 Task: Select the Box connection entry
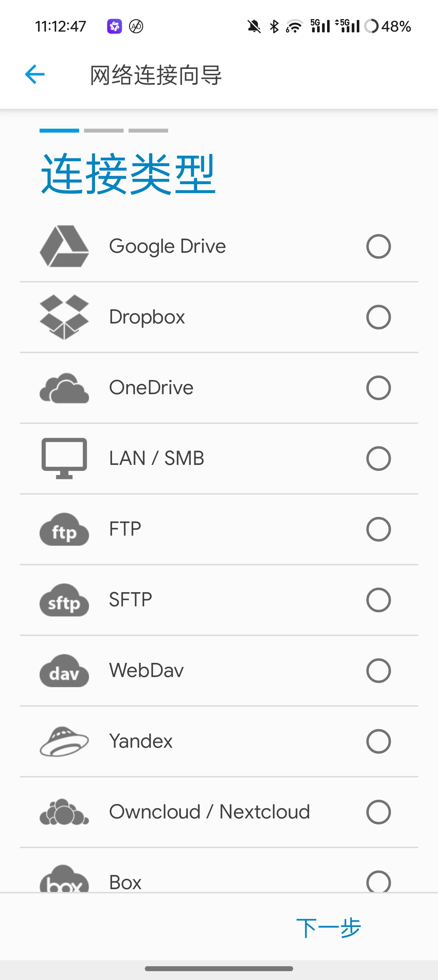coord(125,881)
